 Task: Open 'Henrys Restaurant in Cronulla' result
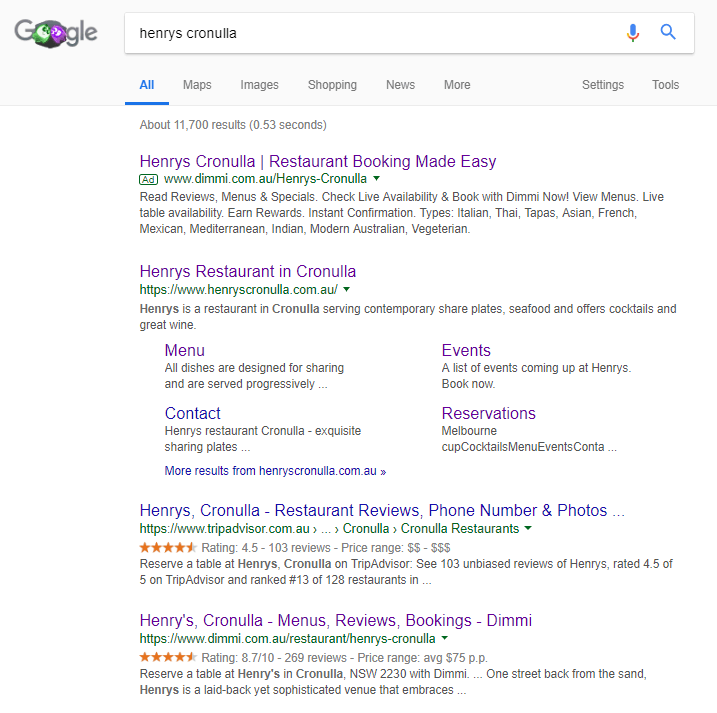point(247,271)
